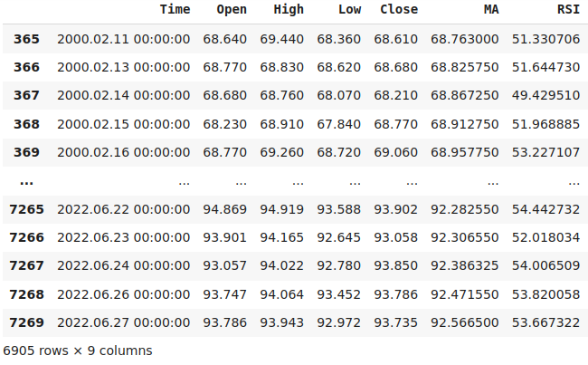The image size is (588, 365).
Task: Click the High column header
Action: [289, 9]
